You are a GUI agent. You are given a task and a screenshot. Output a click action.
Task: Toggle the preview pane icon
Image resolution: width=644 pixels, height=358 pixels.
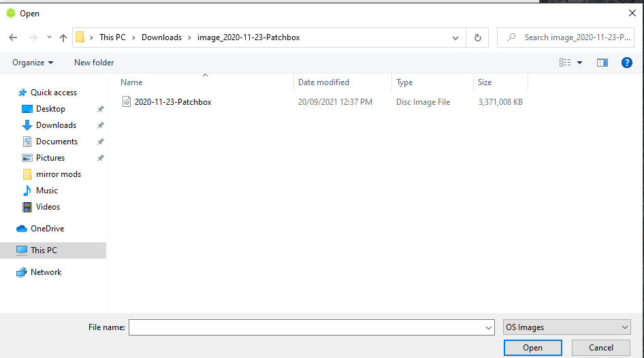602,63
